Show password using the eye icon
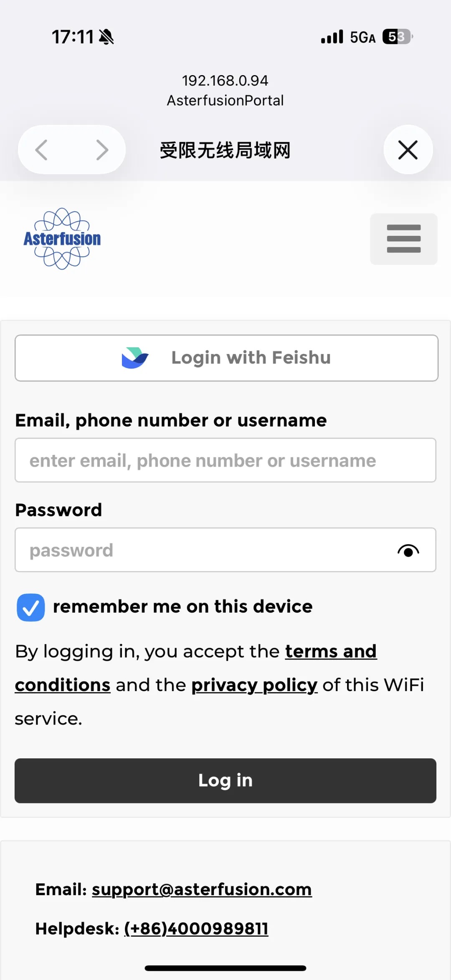This screenshot has height=980, width=451. (408, 551)
